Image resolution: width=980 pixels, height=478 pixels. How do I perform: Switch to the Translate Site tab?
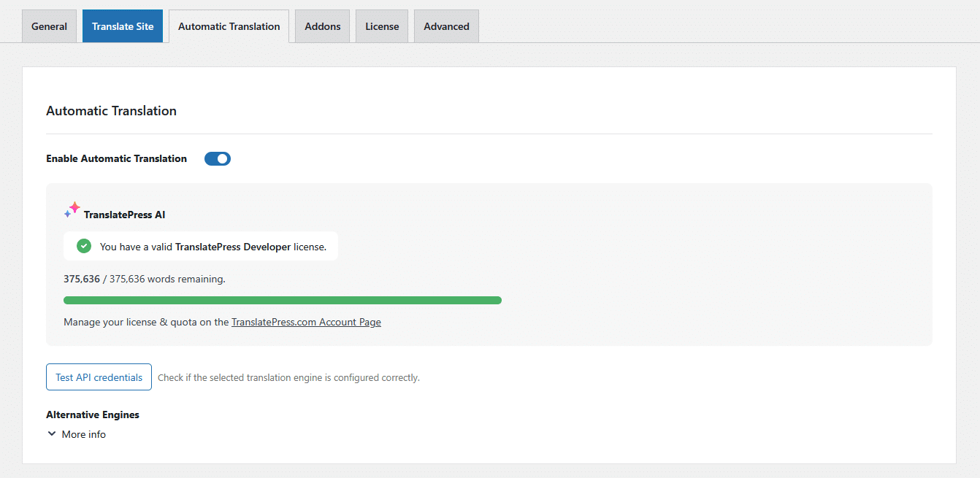click(123, 26)
